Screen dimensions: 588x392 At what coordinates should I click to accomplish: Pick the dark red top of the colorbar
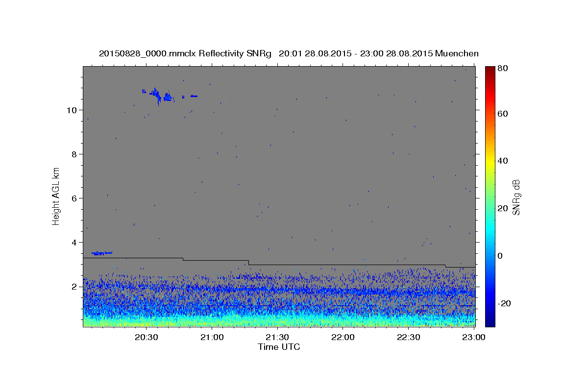490,70
